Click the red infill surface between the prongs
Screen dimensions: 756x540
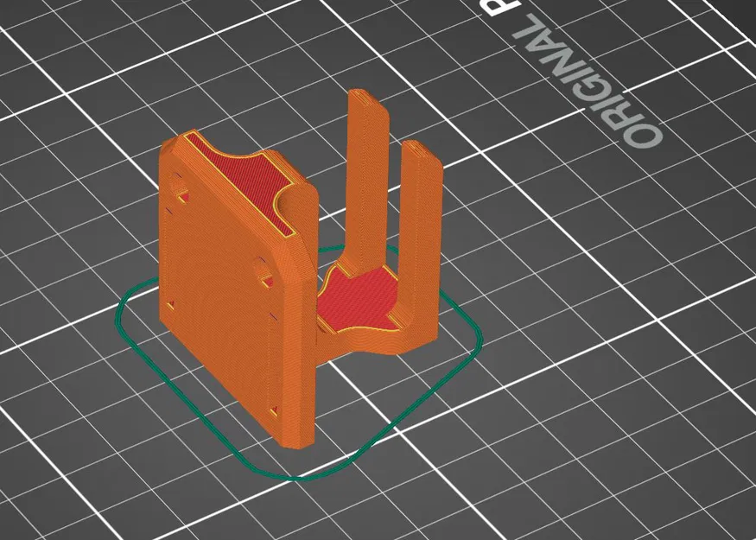click(x=359, y=302)
